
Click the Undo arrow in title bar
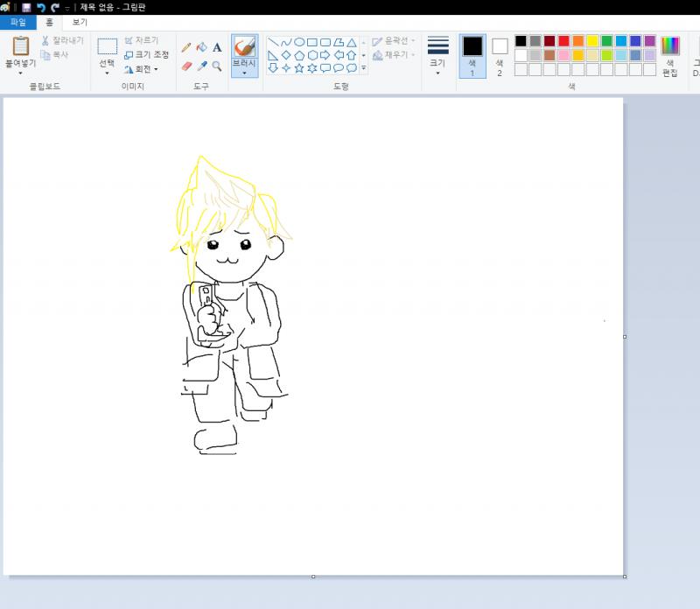[40, 7]
